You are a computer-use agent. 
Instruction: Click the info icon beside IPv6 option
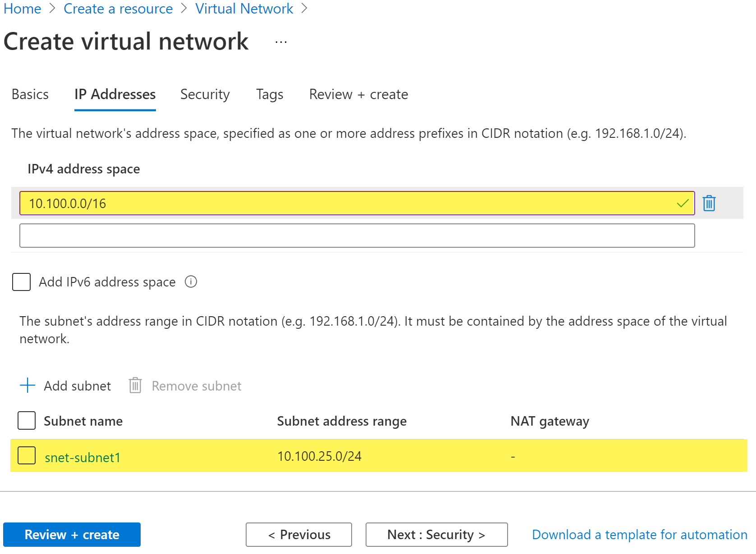[x=191, y=282]
